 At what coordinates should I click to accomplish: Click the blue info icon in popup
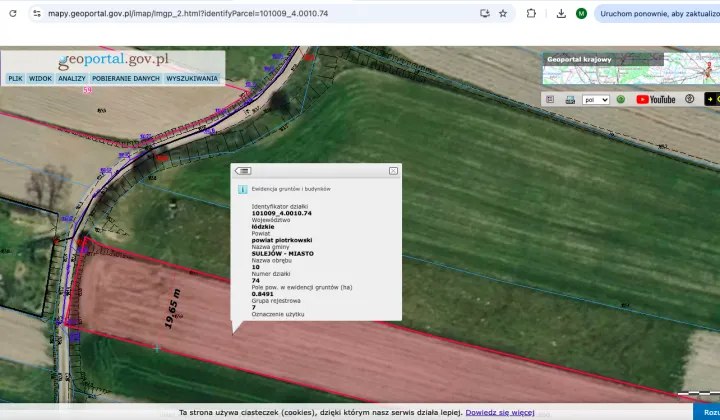(x=242, y=189)
